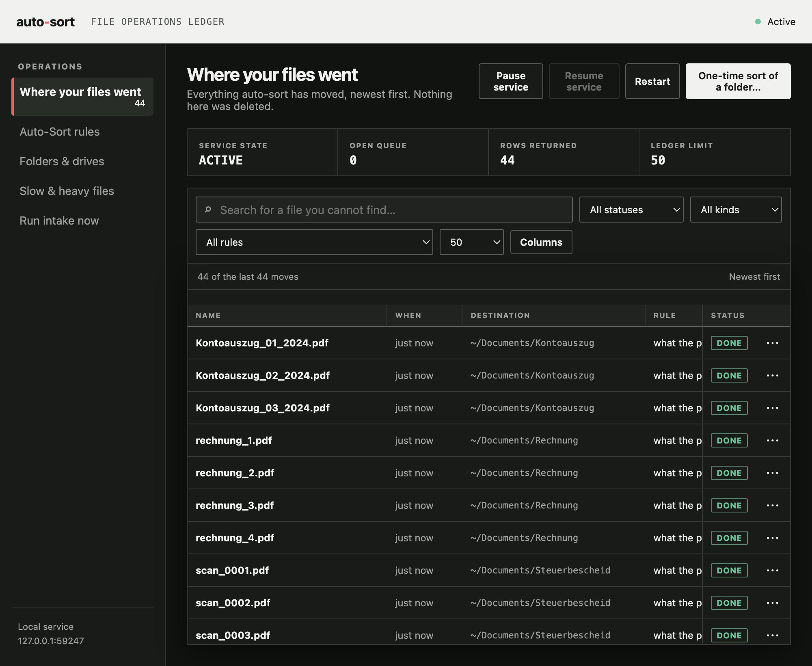Click Resume service button
This screenshot has height=666, width=812.
pos(584,81)
